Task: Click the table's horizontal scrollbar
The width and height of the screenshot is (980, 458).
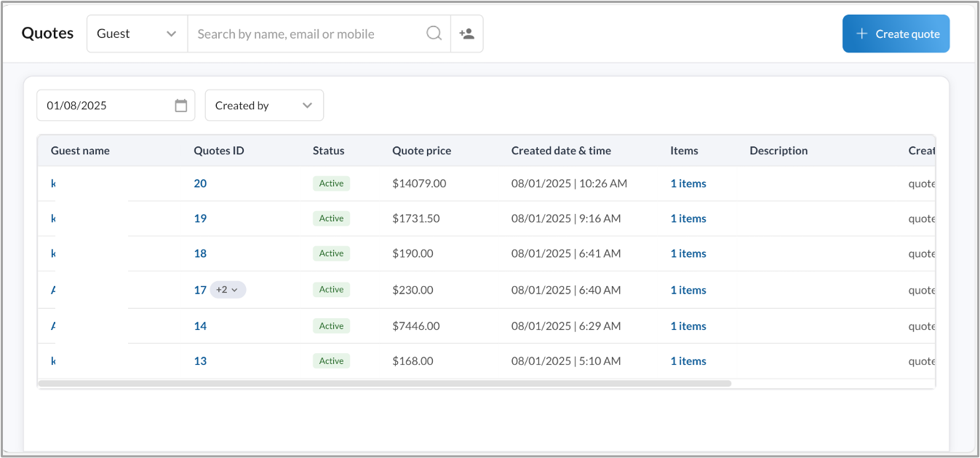Action: click(385, 383)
